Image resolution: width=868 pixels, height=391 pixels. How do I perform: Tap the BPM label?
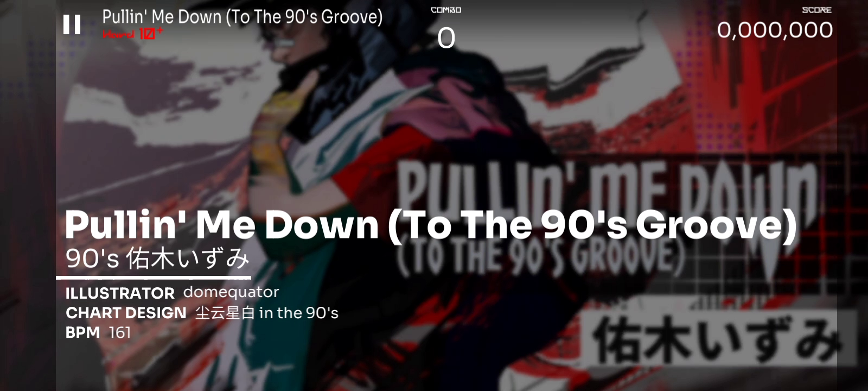click(x=82, y=332)
